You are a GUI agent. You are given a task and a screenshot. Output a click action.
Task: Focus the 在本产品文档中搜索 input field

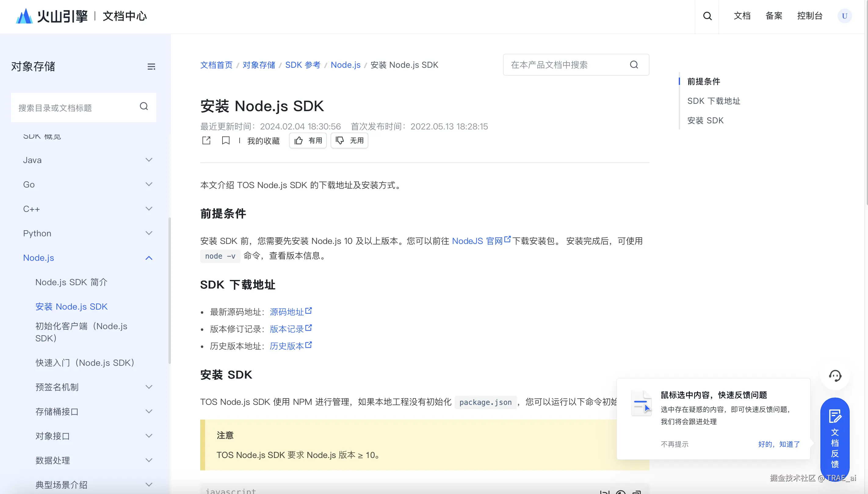566,65
